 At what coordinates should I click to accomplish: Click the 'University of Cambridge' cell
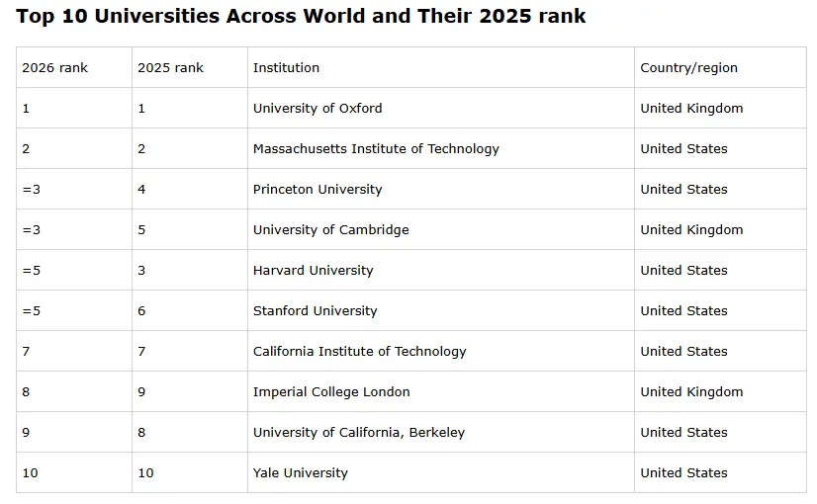click(330, 230)
